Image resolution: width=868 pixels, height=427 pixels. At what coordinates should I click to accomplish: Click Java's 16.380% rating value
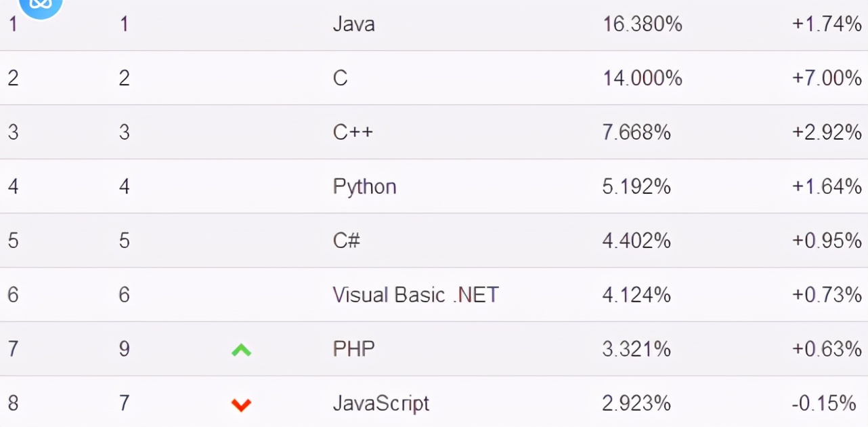tap(642, 24)
